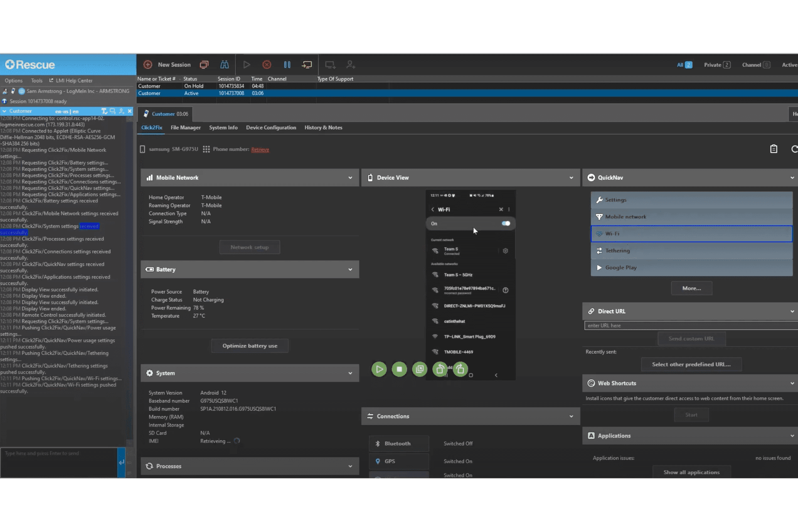798x532 pixels.
Task: Click the New Session plus icon
Action: (x=148, y=65)
